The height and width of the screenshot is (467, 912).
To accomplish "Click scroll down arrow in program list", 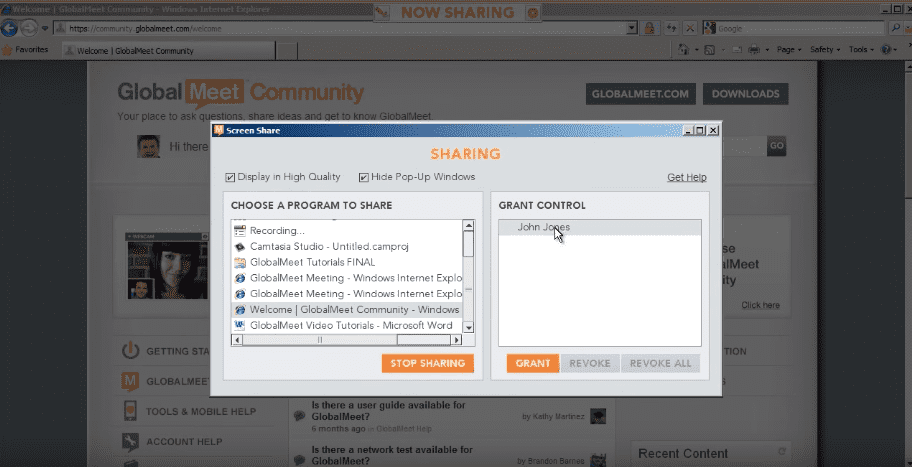I will 468,326.
